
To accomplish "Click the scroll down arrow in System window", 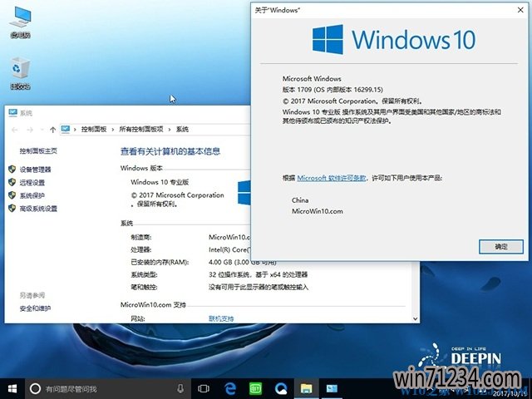I will [415, 318].
